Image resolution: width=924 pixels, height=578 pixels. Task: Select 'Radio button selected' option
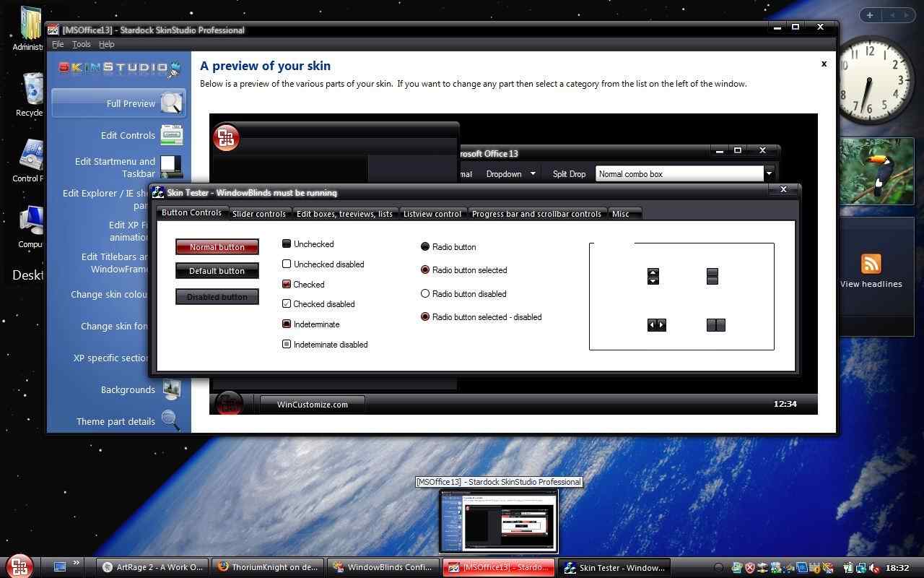click(425, 269)
